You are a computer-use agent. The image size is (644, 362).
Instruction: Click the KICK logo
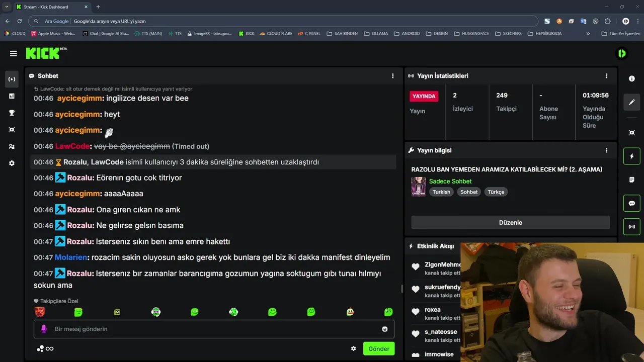46,53
